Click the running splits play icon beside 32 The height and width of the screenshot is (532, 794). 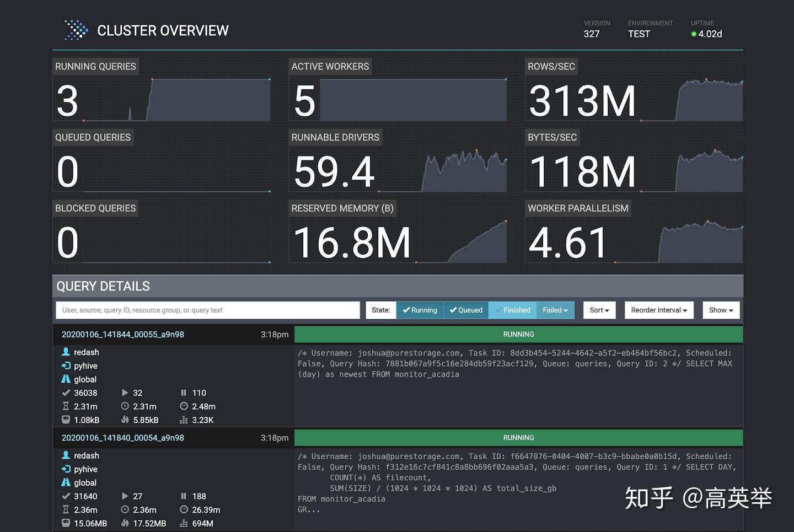click(126, 393)
